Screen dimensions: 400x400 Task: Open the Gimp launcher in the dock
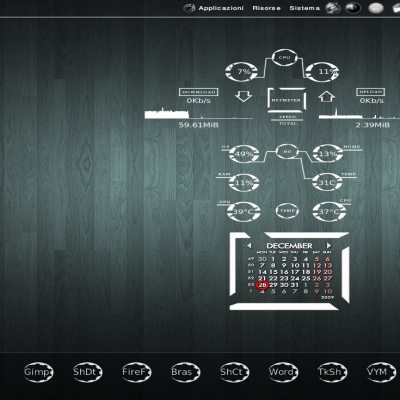click(38, 372)
